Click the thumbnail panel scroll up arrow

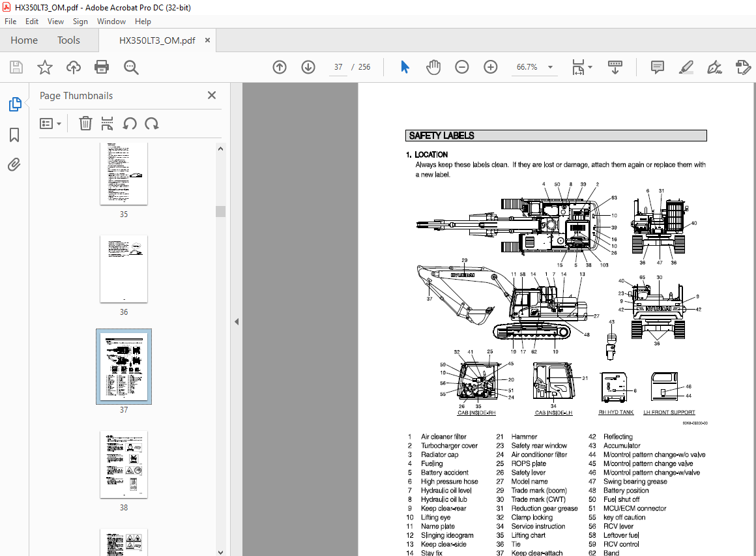pos(220,149)
